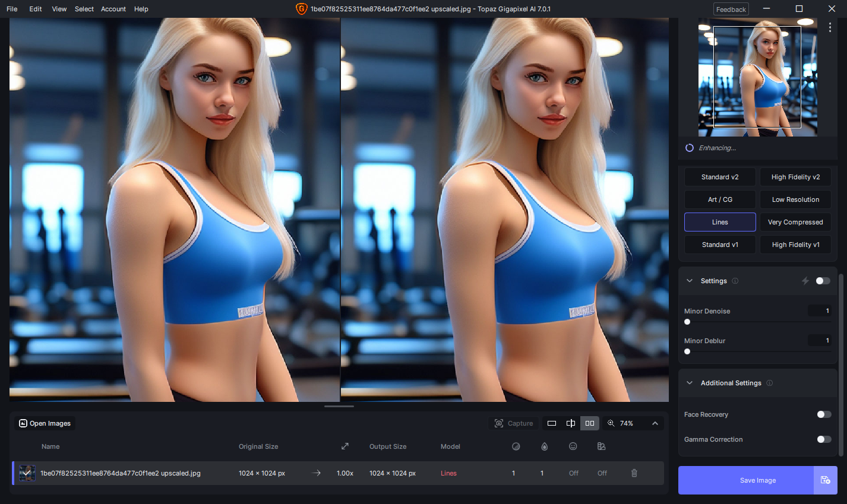Screen dimensions: 847x504
Task: Select the Art / CG model
Action: tap(720, 199)
